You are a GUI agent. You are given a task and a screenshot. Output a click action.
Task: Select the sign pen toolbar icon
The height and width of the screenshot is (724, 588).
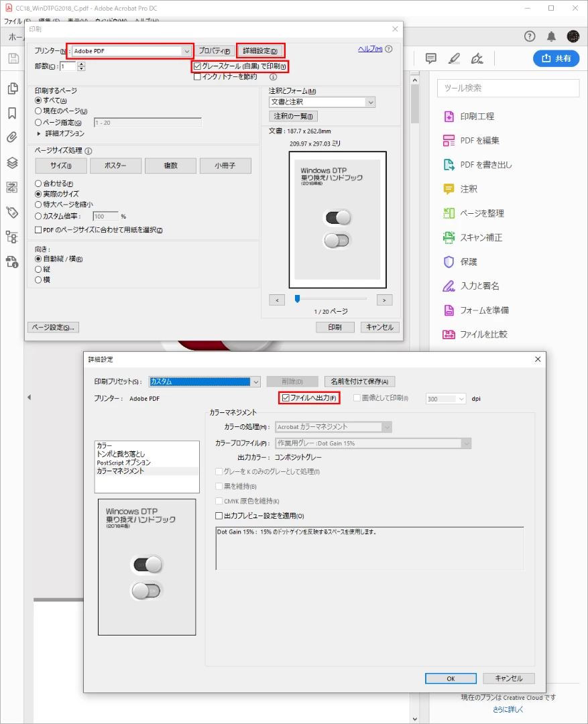click(x=477, y=58)
